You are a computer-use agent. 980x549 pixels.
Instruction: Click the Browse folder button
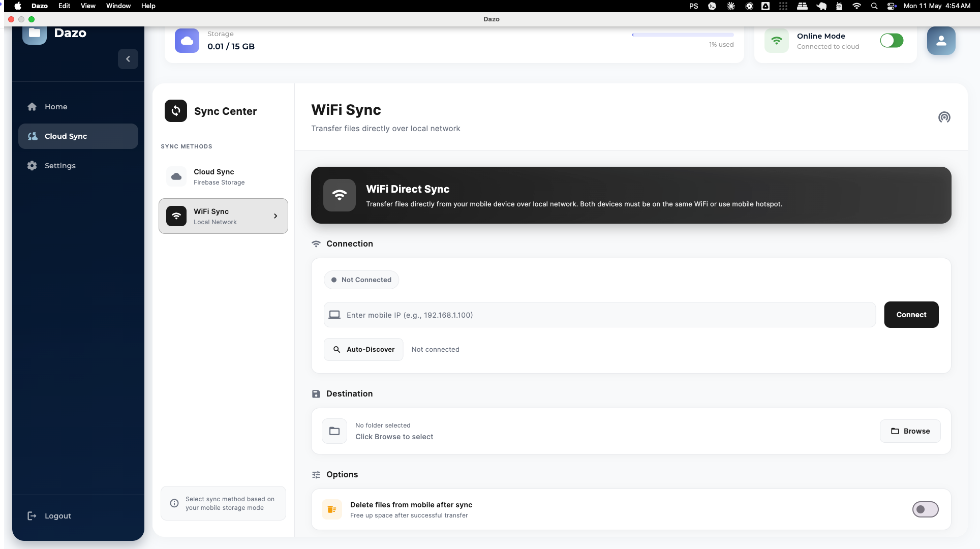(x=910, y=431)
